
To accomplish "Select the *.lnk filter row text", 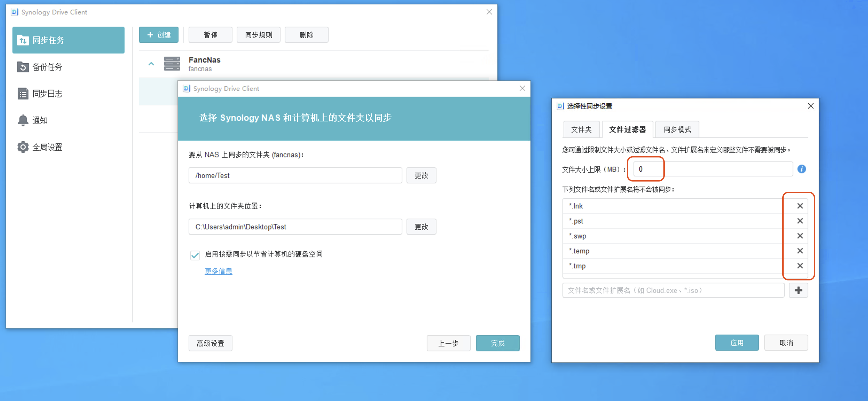I will [x=576, y=206].
